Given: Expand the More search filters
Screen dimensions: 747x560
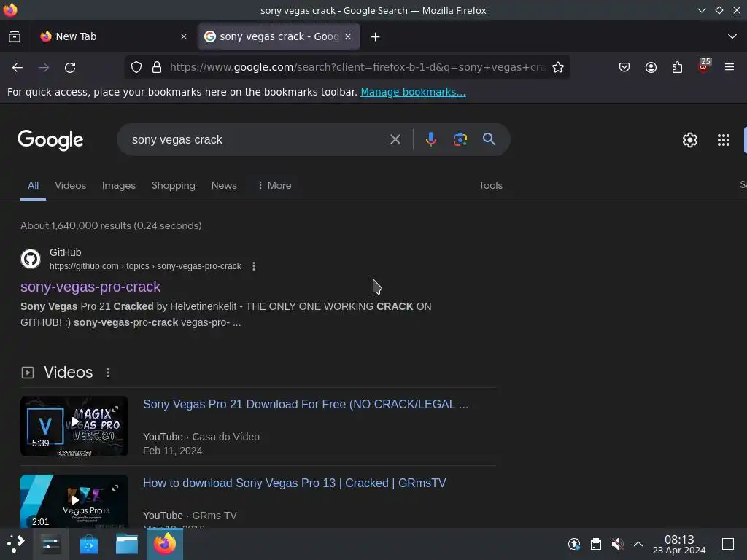Looking at the screenshot, I should coord(274,186).
